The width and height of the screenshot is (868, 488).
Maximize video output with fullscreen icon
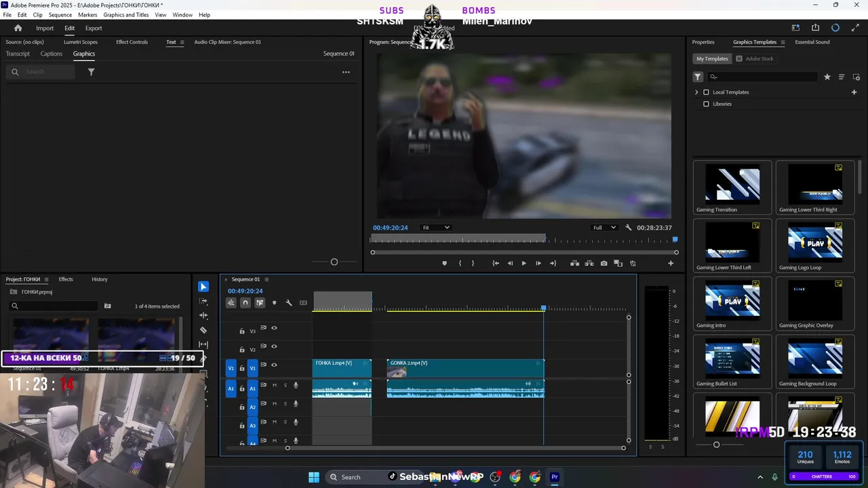click(854, 28)
